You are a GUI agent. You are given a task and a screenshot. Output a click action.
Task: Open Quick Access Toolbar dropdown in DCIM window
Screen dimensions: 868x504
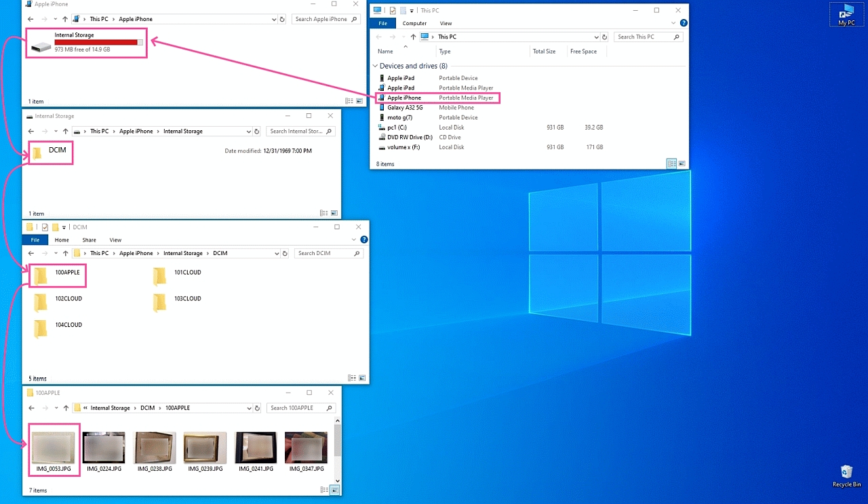(x=64, y=227)
